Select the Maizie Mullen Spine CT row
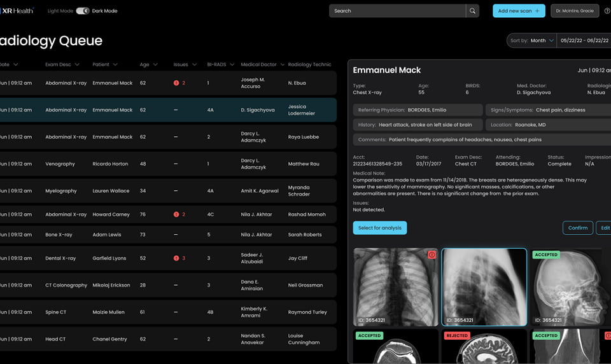 point(167,312)
